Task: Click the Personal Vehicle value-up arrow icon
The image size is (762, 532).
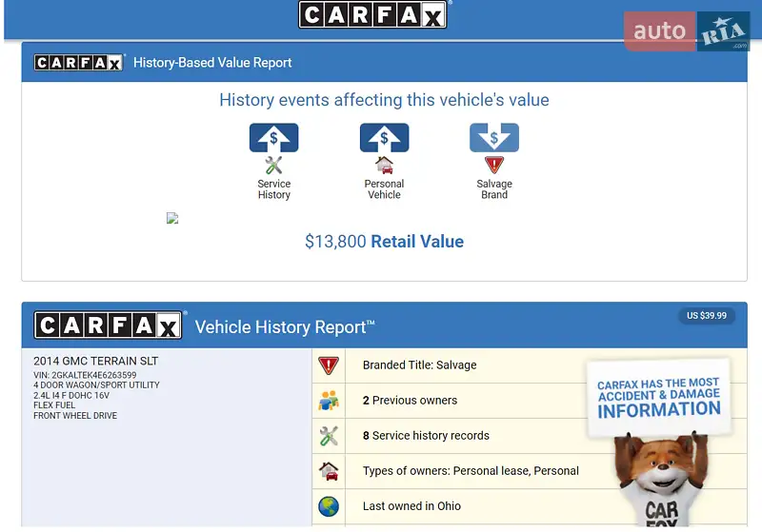Action: pyautogui.click(x=384, y=138)
